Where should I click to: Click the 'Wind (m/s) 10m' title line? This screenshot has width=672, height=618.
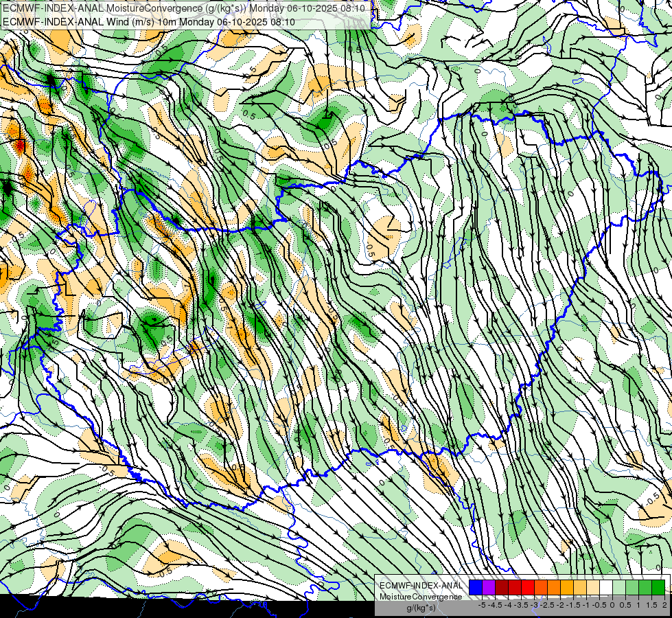click(149, 22)
